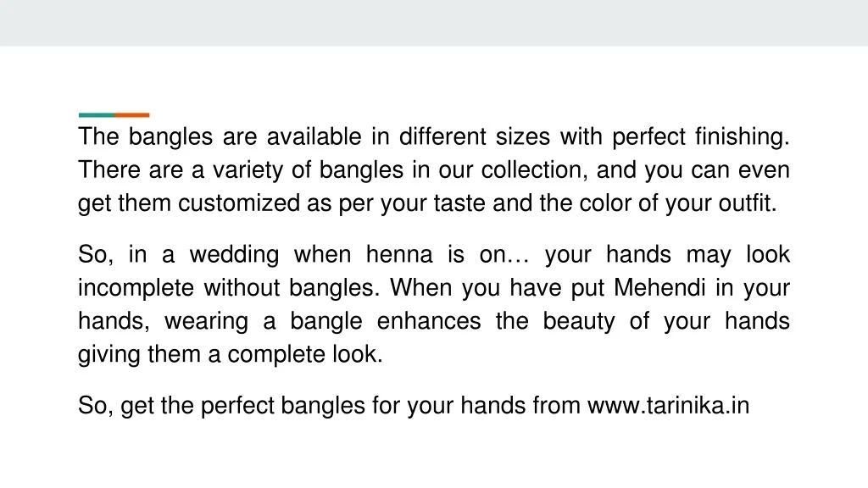Click the word "incomplete" in second paragraph

(137, 288)
